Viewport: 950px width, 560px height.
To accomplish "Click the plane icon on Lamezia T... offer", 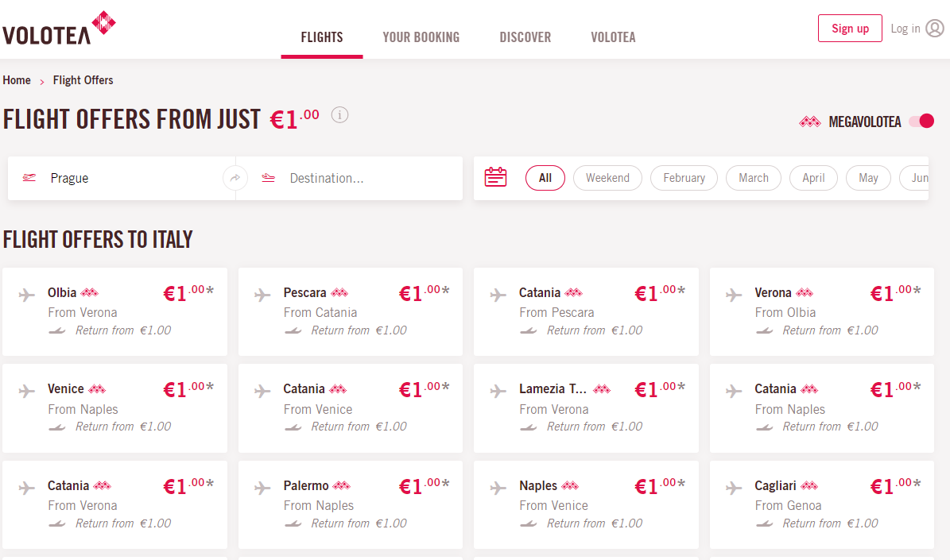I will pos(498,391).
